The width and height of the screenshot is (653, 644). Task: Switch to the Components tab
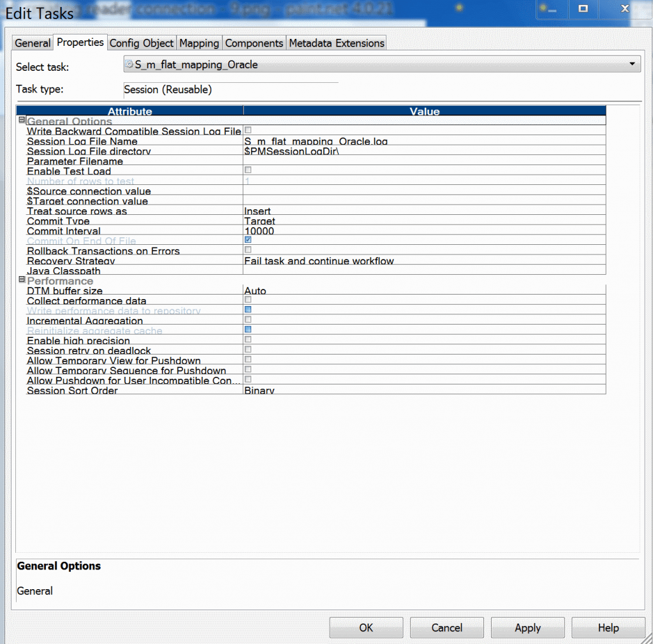pos(254,43)
